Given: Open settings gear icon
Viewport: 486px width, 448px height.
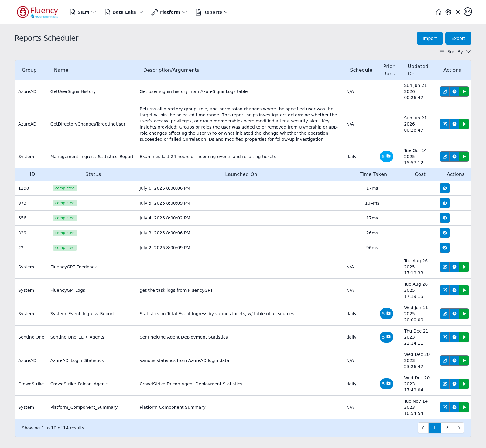Looking at the screenshot, I should (x=448, y=12).
